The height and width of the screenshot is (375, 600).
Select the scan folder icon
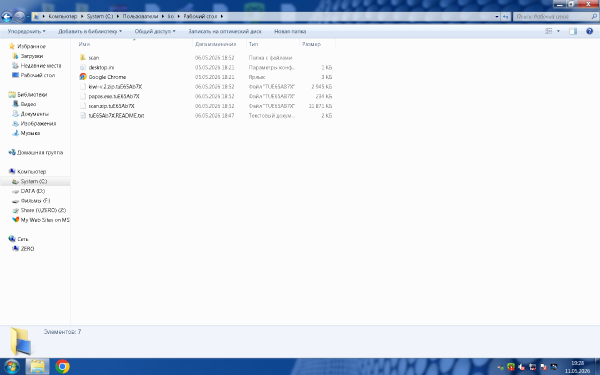tap(83, 58)
